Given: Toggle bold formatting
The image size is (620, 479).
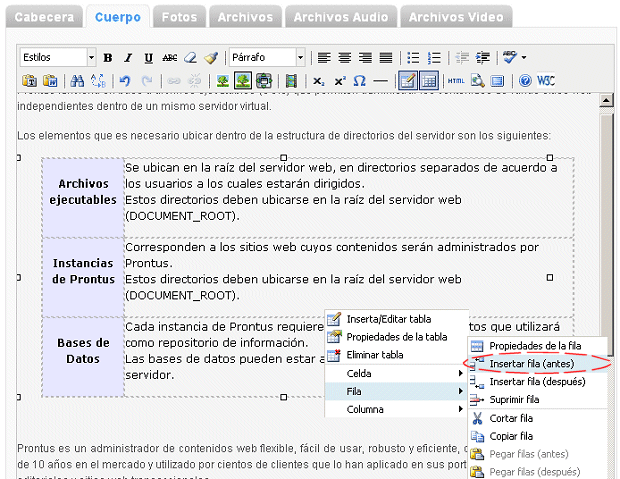Looking at the screenshot, I should coord(108,58).
